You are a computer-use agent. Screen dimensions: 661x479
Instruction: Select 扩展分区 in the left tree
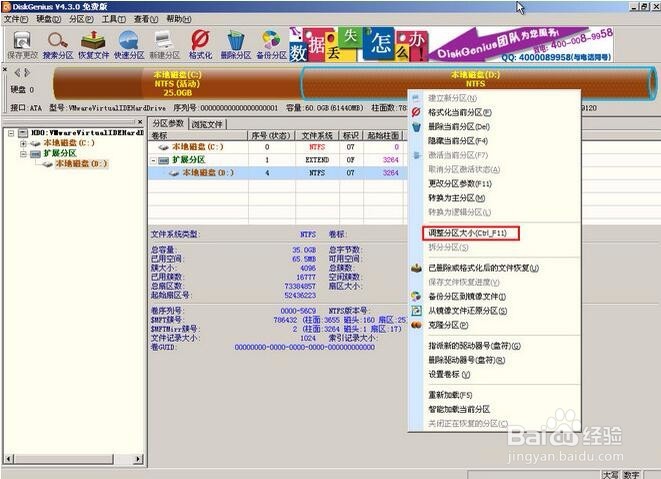(x=60, y=153)
